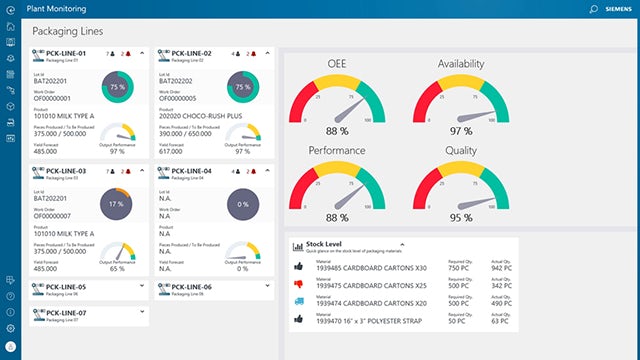Collapse the Stock Level panel
Image resolution: width=640 pixels, height=360 pixels.
click(x=402, y=244)
